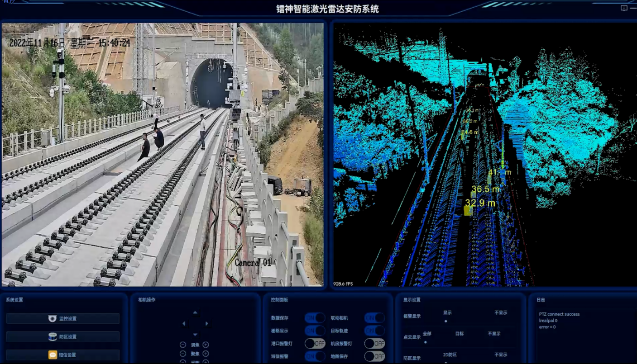Click the lidar icon beside 防区设置
This screenshot has width=637, height=364.
53,336
